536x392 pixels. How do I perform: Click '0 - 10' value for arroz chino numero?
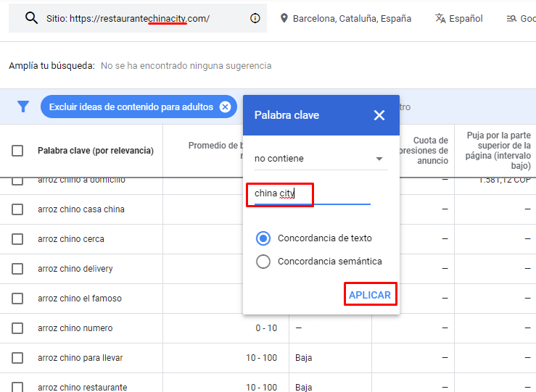click(266, 328)
